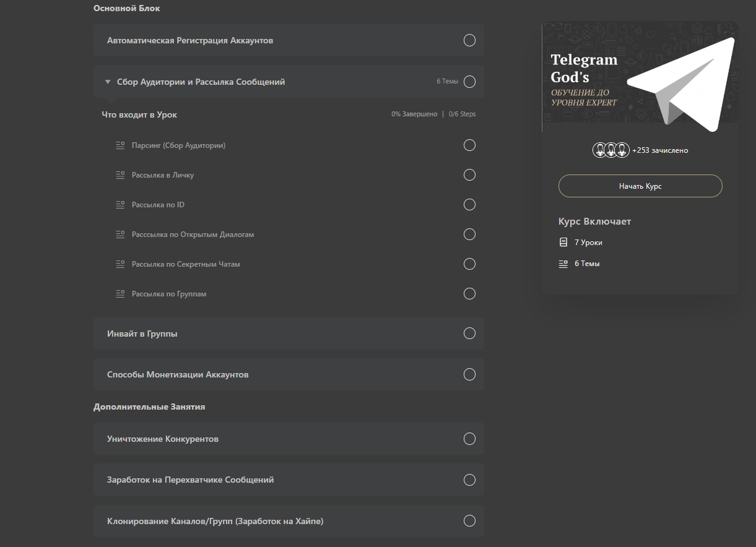Image resolution: width=756 pixels, height=547 pixels.
Task: Expand the Способы Монетизации Аккаунтов lesson row
Action: pos(178,374)
